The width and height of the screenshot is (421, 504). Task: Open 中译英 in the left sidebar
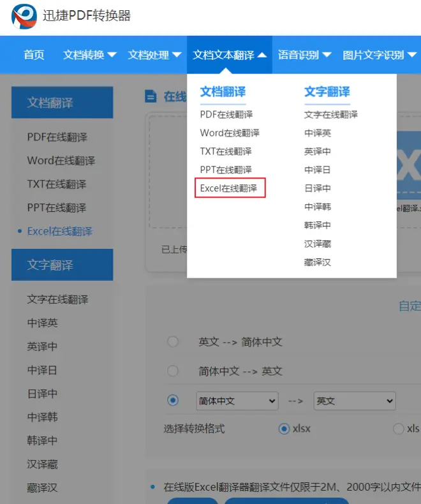pos(43,323)
